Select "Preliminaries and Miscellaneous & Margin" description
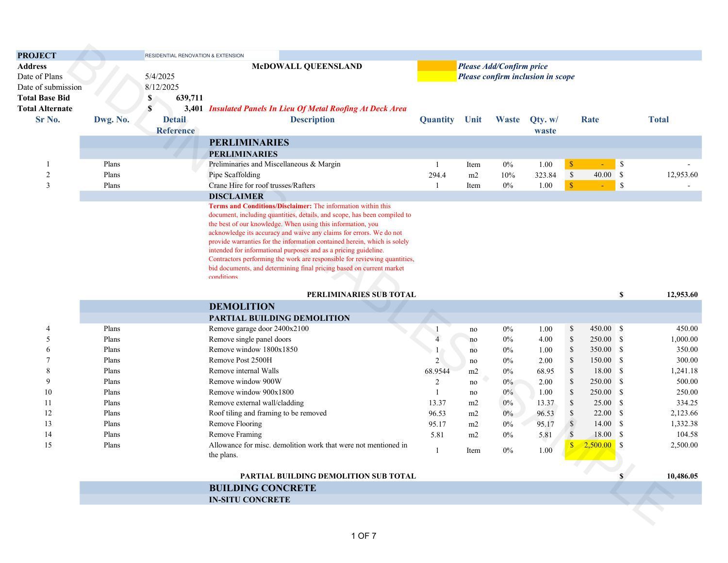 tap(275, 164)
